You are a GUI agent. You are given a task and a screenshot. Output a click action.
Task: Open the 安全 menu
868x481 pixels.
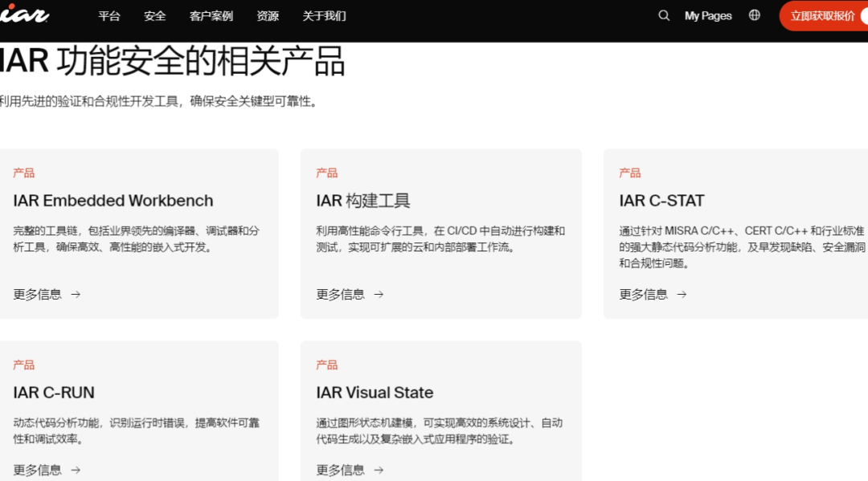tap(155, 16)
